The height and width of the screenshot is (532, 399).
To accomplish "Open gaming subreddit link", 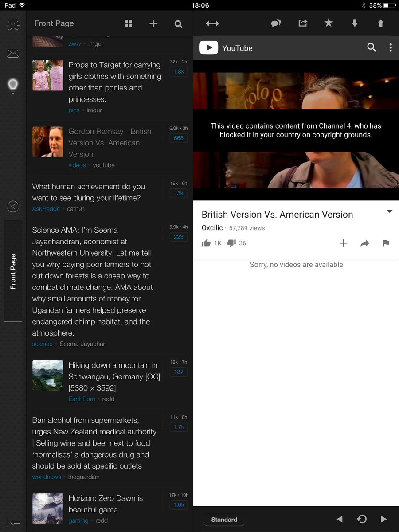I will click(78, 520).
